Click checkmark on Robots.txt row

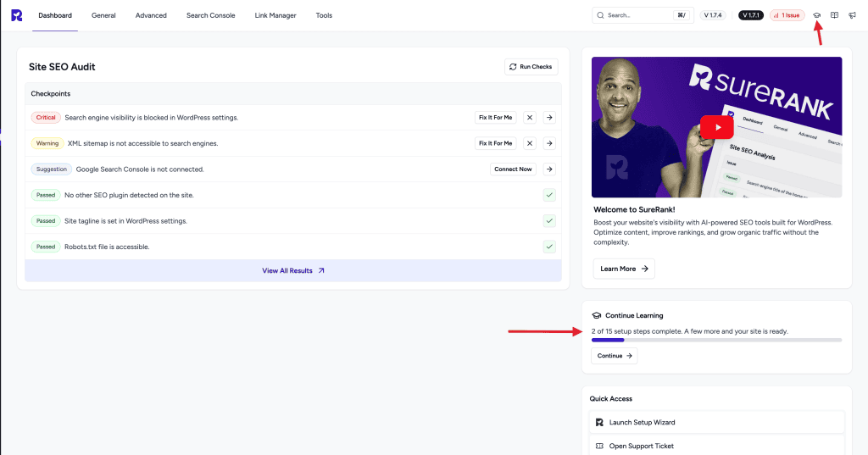(x=549, y=247)
